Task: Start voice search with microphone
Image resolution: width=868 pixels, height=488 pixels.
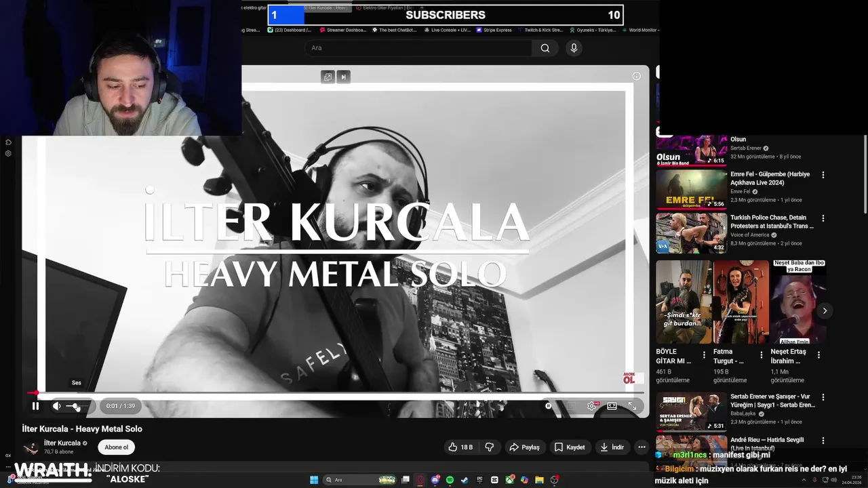Action: (x=574, y=48)
